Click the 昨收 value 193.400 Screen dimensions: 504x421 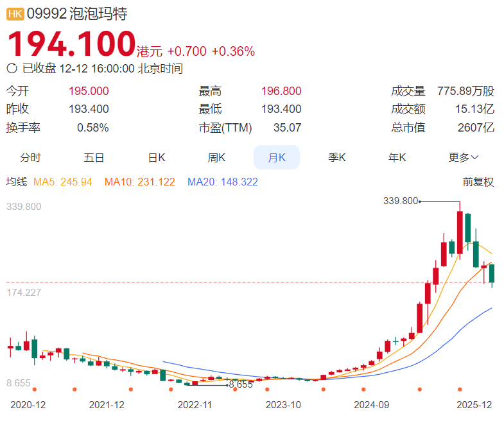pos(89,109)
